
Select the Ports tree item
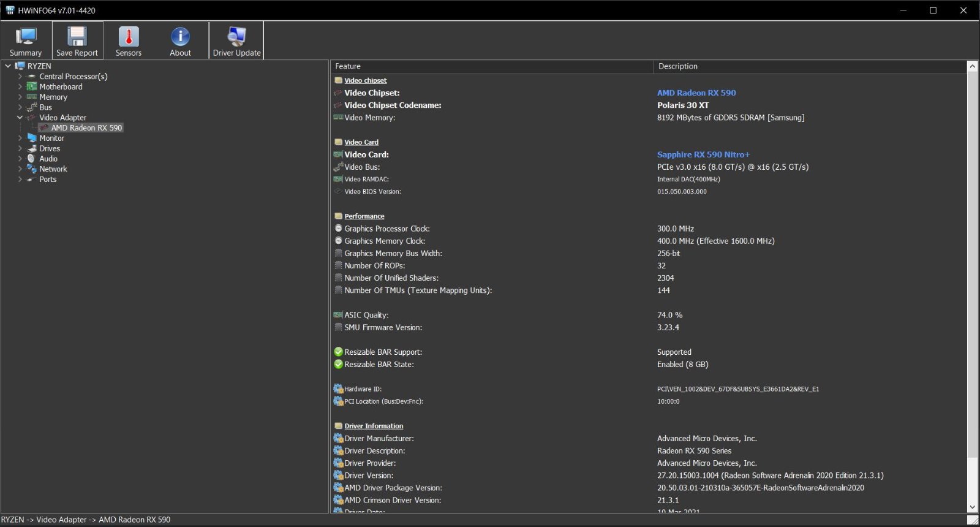48,179
